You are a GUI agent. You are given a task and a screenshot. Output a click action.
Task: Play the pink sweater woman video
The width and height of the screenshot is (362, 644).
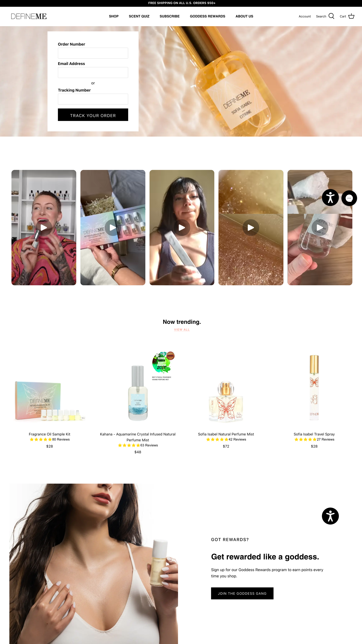[x=44, y=228]
